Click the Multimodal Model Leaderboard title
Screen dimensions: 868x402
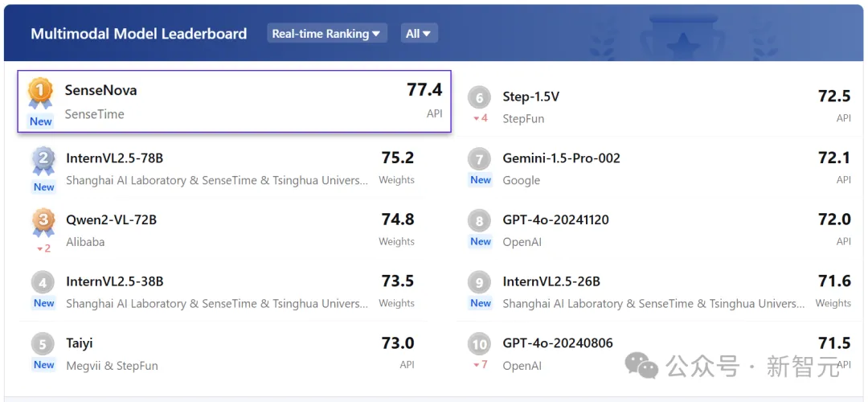(x=139, y=33)
